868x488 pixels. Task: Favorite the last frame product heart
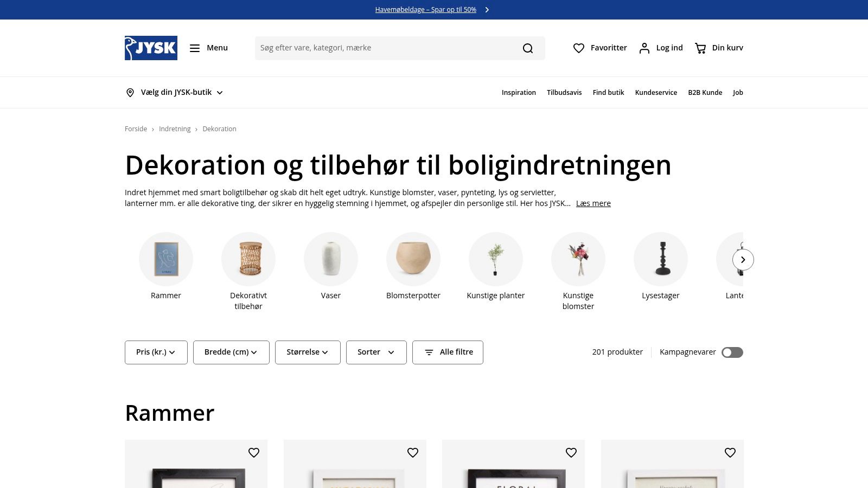(730, 453)
